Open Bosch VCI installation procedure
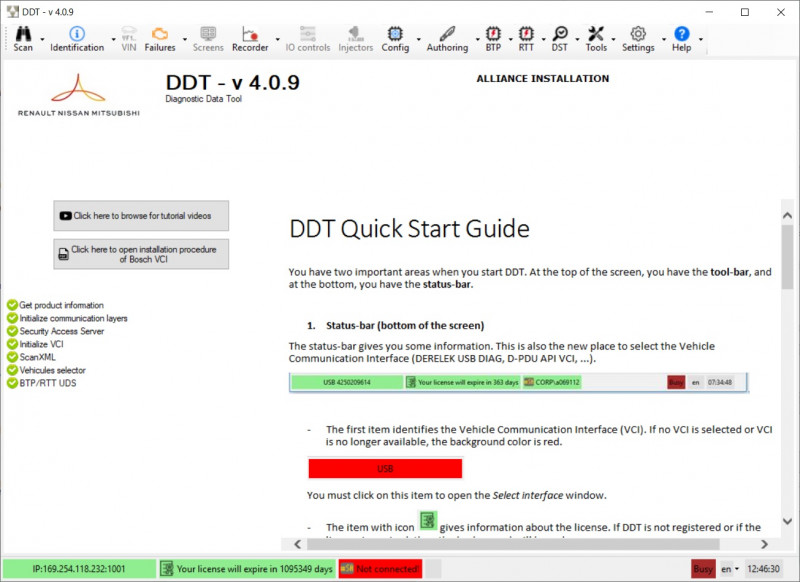800x582 pixels. pos(141,254)
